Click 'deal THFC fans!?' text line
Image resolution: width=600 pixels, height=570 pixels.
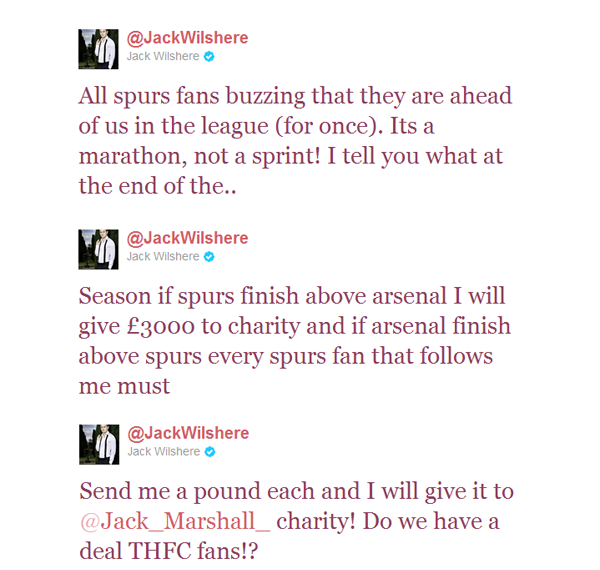[169, 551]
